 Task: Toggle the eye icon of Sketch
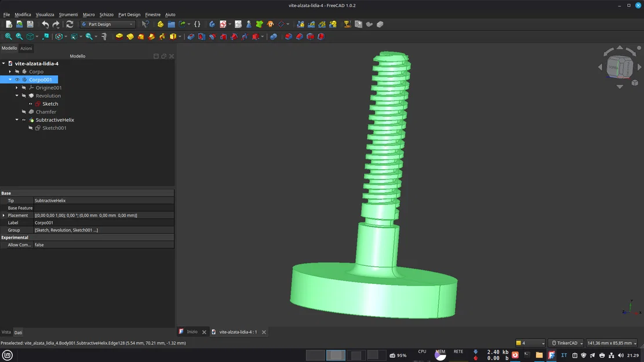tap(30, 104)
